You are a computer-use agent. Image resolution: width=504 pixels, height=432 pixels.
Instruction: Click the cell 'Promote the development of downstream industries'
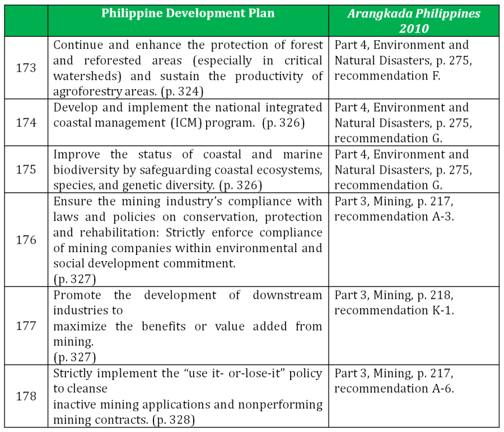[188, 326]
